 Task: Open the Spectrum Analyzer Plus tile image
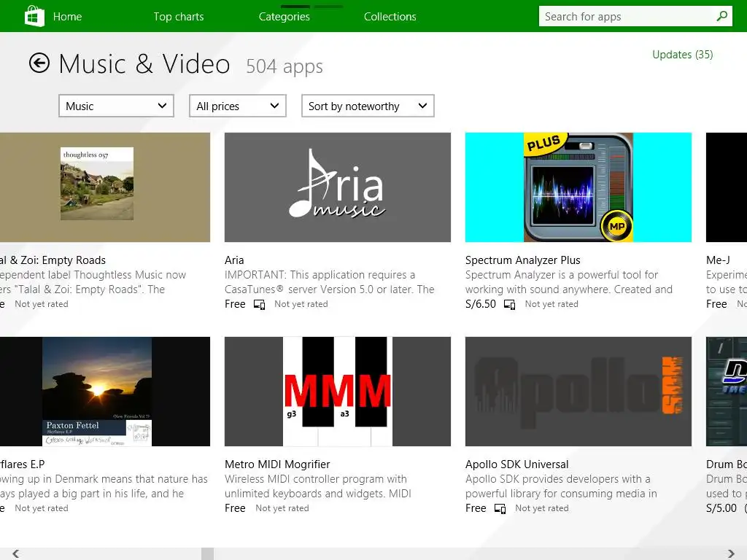click(x=578, y=187)
